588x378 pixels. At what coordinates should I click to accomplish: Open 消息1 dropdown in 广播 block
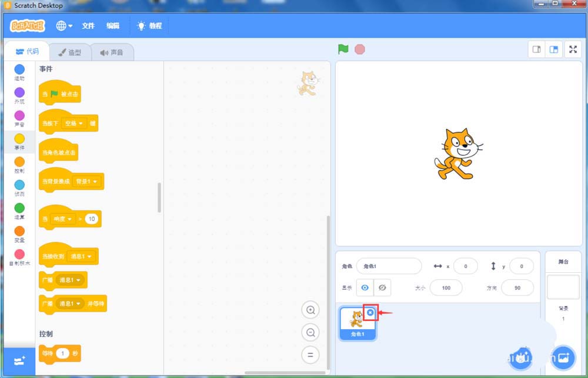[70, 280]
